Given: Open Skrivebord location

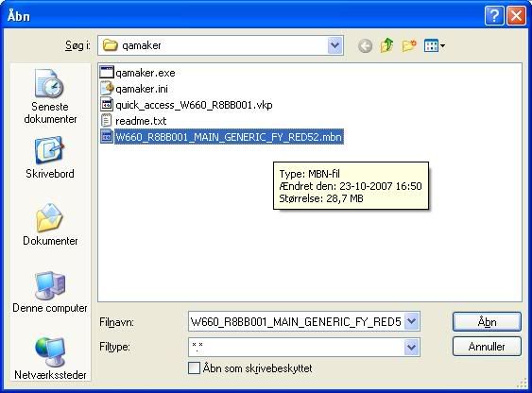Looking at the screenshot, I should 50,158.
